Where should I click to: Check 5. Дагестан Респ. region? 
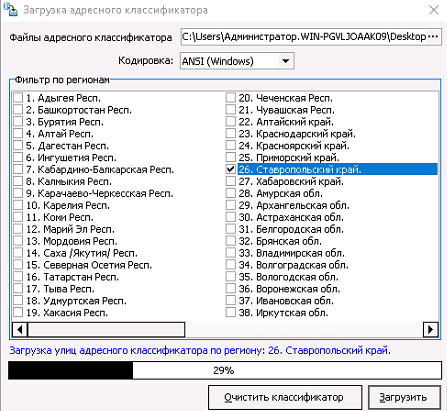(x=18, y=145)
